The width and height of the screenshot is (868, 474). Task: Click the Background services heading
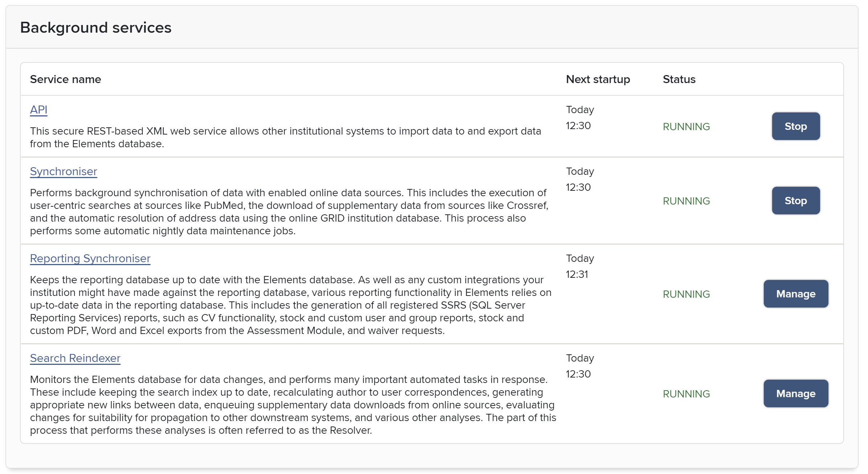(x=95, y=28)
